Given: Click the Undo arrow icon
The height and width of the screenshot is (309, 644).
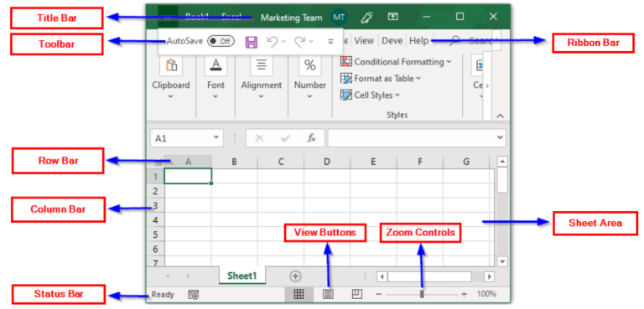Looking at the screenshot, I should click(x=273, y=41).
